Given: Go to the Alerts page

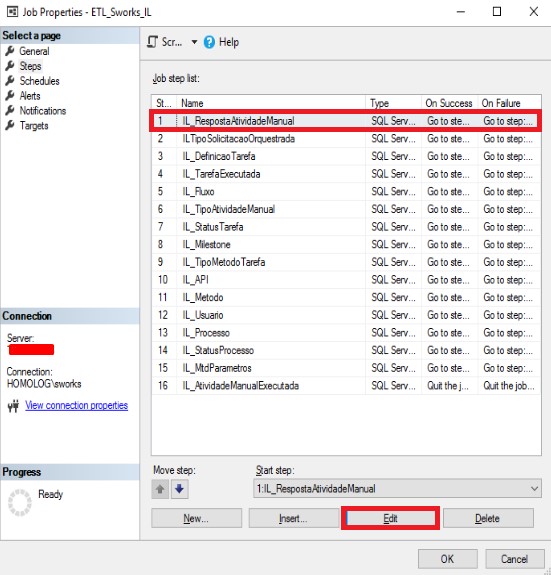Looking at the screenshot, I should pos(30,96).
